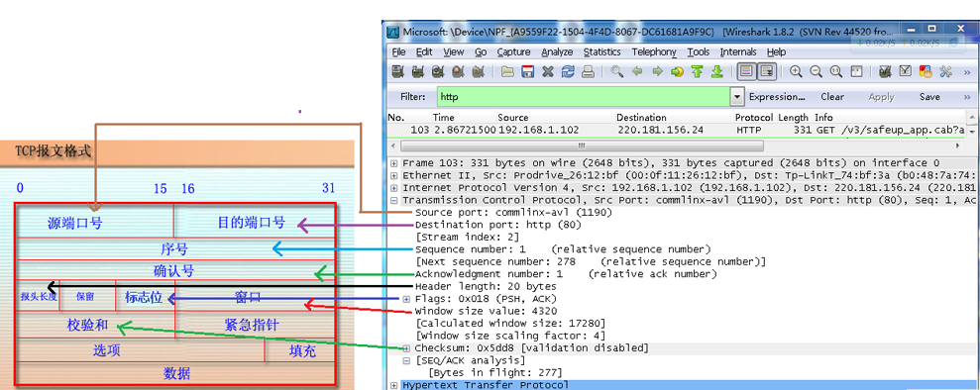The height and width of the screenshot is (390, 980).
Task: Open coloring rules icon
Action: (925, 71)
